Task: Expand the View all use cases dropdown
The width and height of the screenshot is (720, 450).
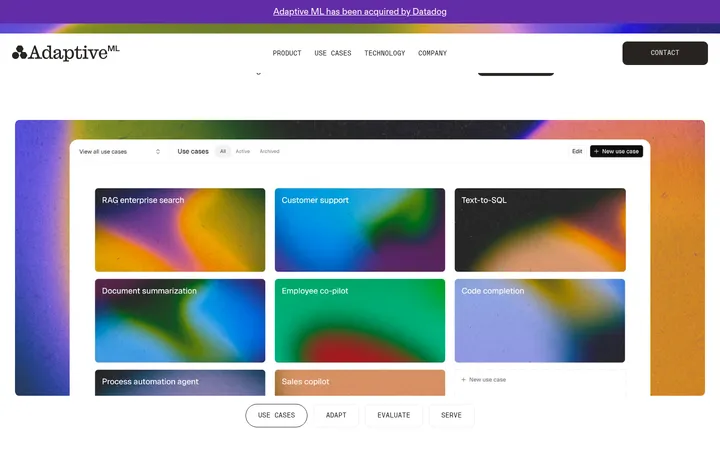Action: (119, 152)
